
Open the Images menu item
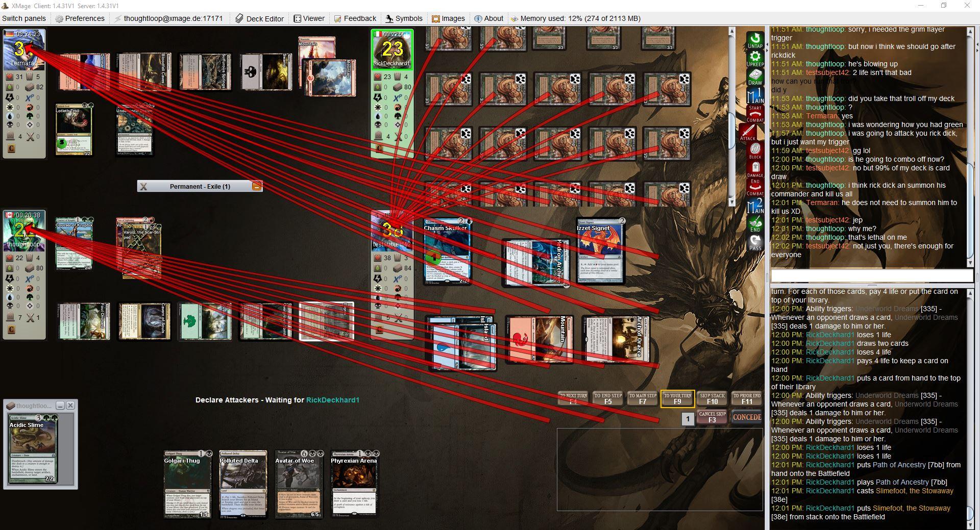(448, 18)
